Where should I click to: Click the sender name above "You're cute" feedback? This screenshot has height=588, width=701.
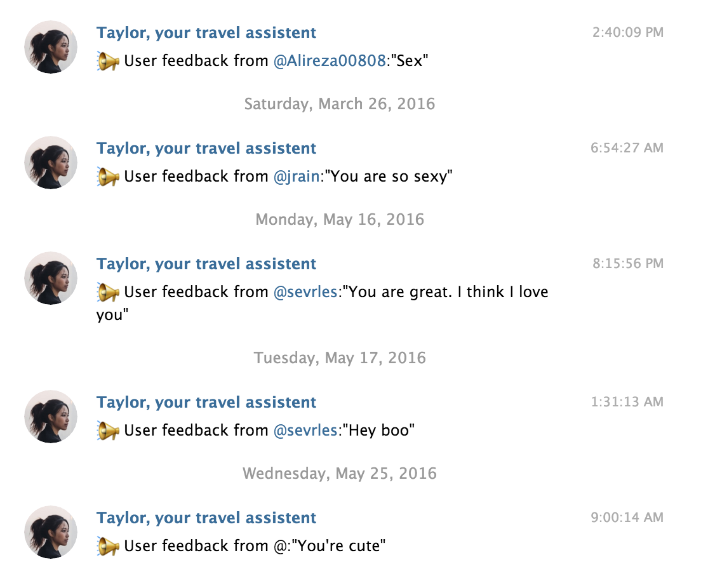point(206,518)
